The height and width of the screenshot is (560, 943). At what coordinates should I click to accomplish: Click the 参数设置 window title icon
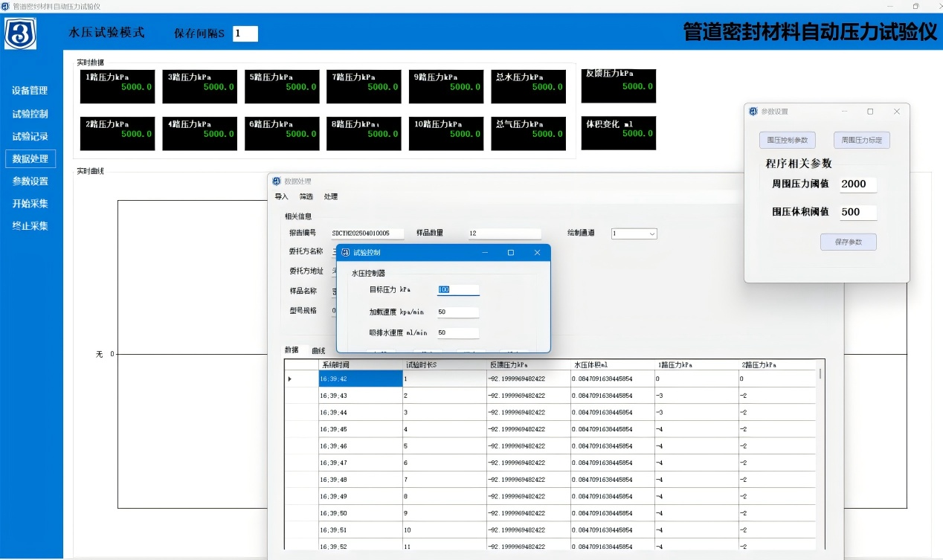click(753, 112)
